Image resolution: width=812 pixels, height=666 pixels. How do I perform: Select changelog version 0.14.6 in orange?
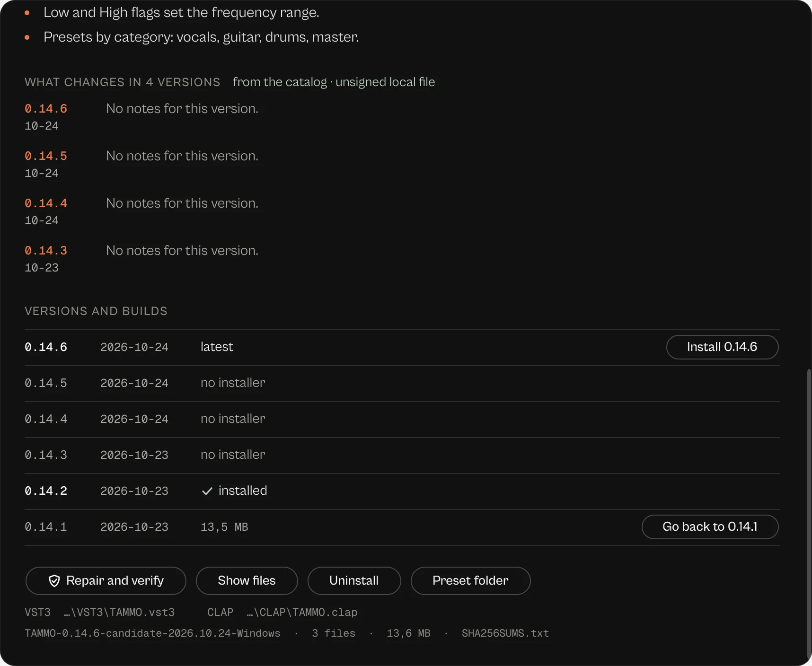(x=46, y=109)
